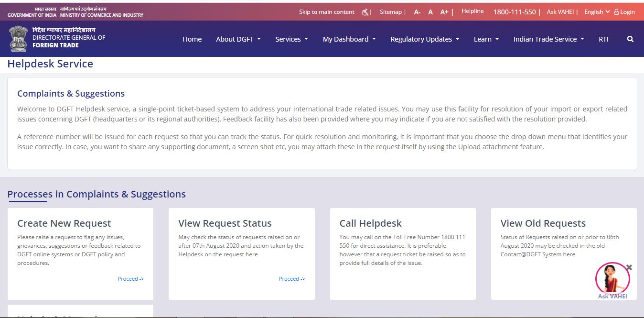Reset font size with normal A button
This screenshot has height=318, width=644.
(430, 12)
